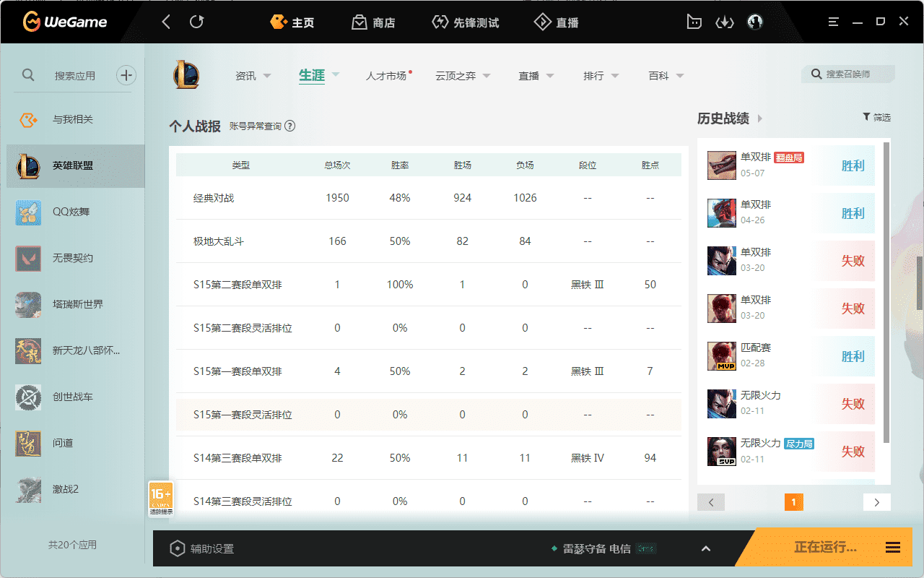Click the WeGame logo
Screen dimensions: 924x578
pyautogui.click(x=64, y=22)
